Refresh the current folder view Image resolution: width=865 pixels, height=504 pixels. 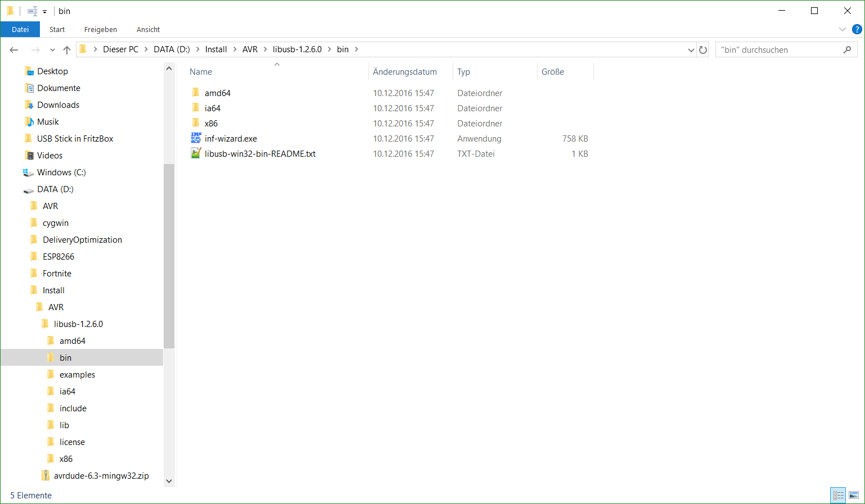[703, 49]
